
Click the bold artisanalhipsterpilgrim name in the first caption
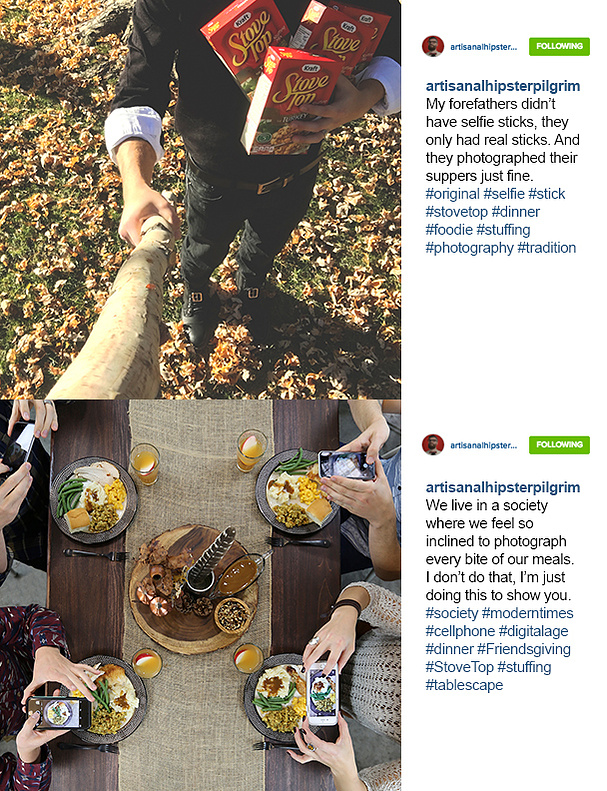(503, 86)
